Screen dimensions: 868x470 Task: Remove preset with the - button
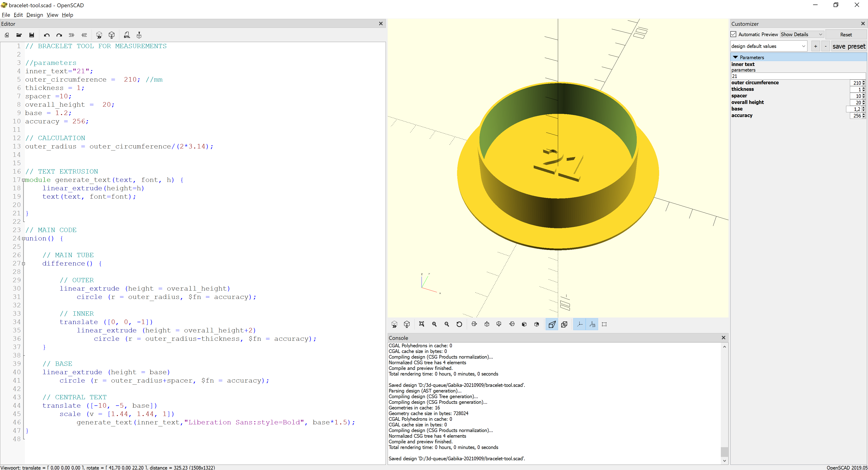tap(826, 46)
